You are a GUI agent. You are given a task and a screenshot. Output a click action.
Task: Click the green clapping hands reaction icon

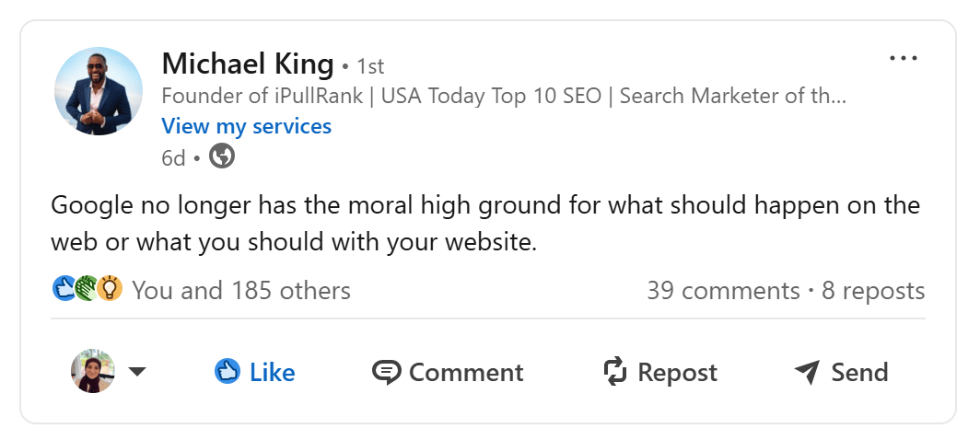(87, 289)
